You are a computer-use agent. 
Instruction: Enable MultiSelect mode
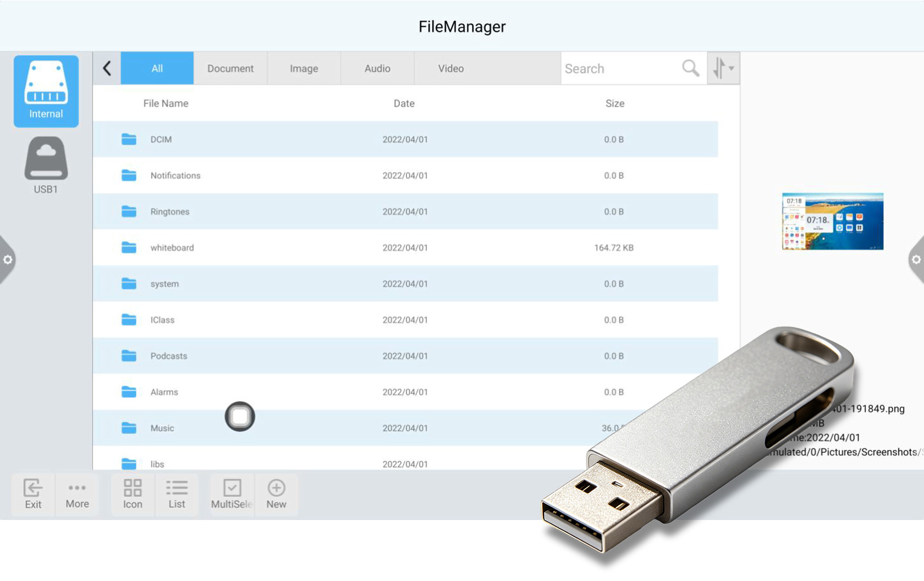(x=232, y=494)
